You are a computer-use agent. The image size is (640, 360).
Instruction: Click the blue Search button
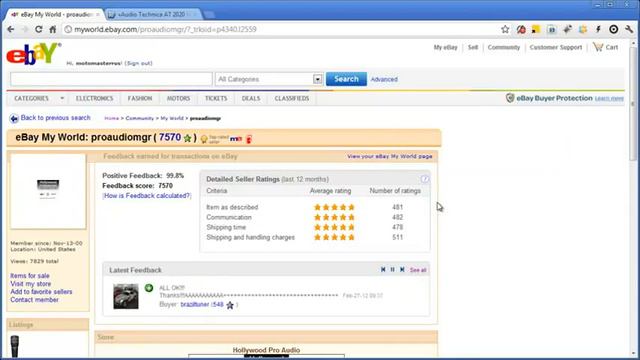[346, 79]
